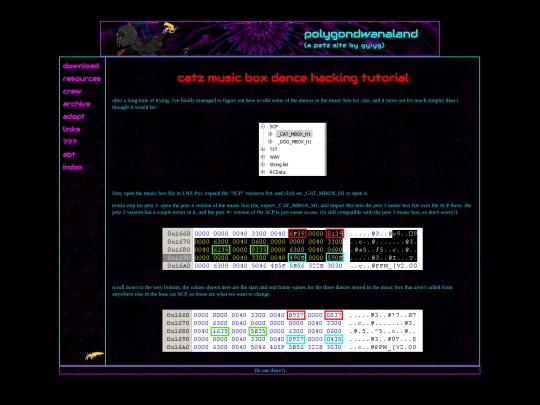Click collapse box beside SCP in image
540x405 pixels.
click(263, 126)
